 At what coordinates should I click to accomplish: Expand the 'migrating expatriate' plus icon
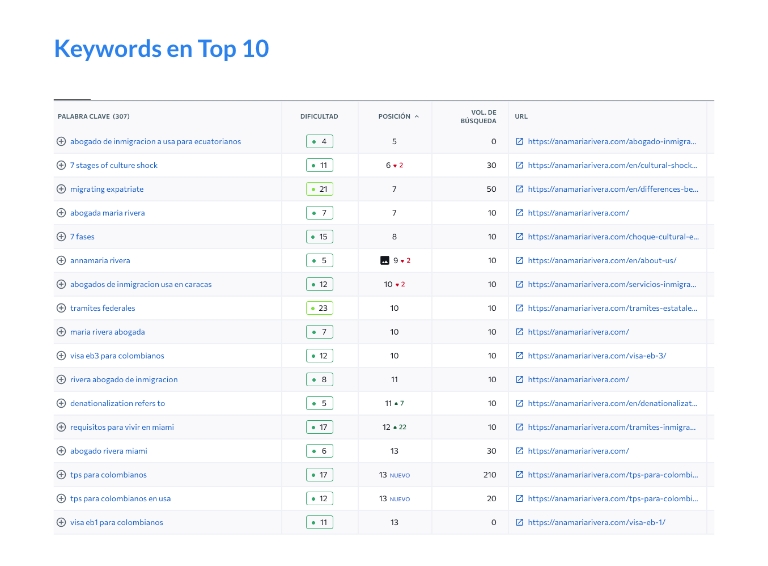tap(61, 189)
